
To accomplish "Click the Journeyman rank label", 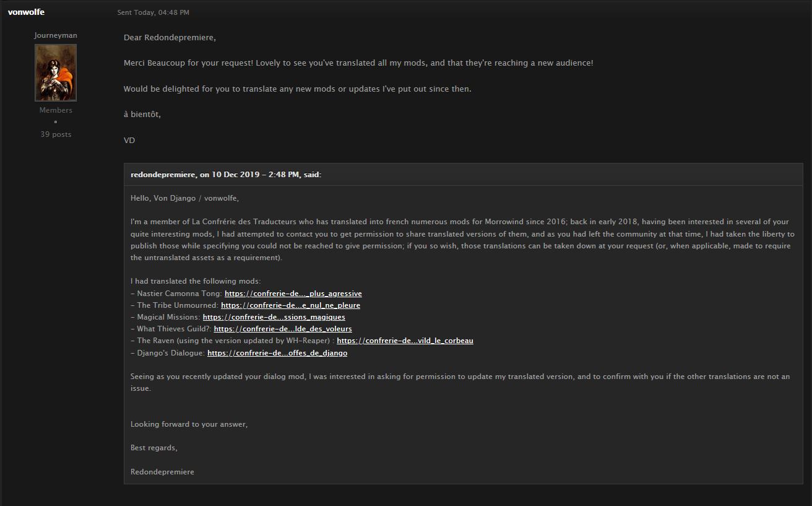I will pos(56,35).
